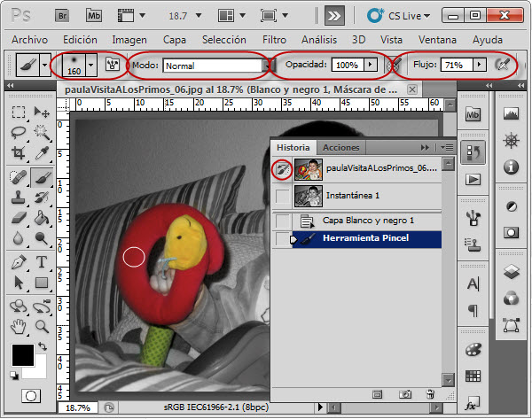
Task: Select the Dodge tool
Action: (42, 238)
